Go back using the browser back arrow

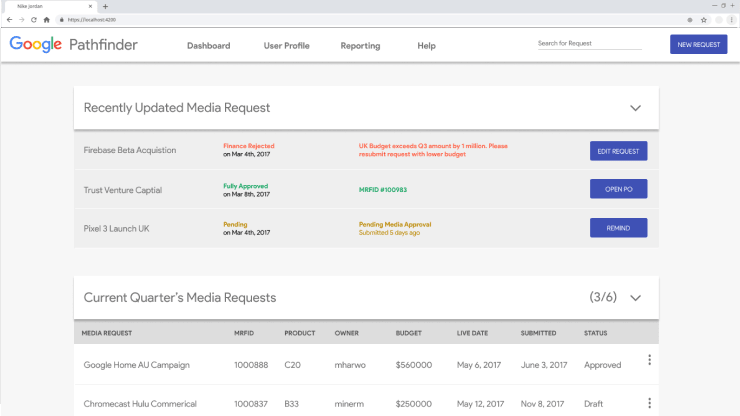pos(9,20)
